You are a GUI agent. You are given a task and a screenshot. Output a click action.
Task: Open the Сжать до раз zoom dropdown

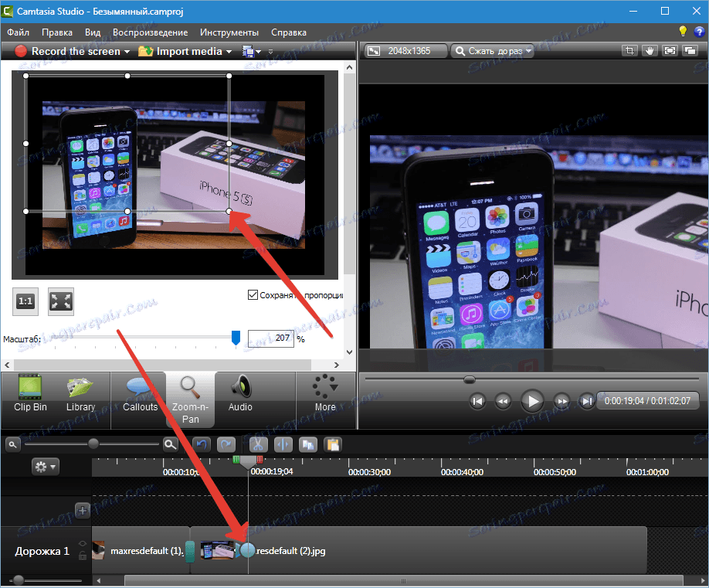[493, 51]
